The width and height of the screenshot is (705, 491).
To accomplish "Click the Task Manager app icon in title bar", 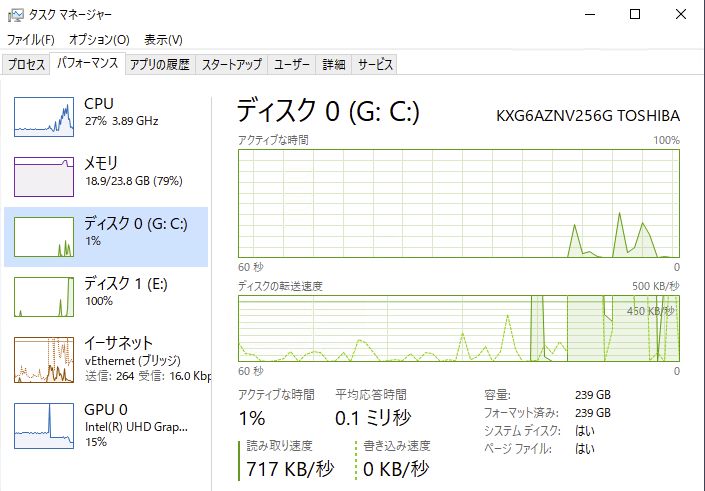I will [15, 14].
